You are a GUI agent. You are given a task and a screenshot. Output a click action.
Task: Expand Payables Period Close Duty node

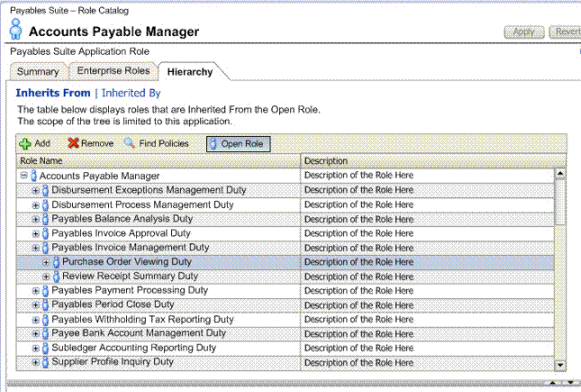[x=35, y=305]
